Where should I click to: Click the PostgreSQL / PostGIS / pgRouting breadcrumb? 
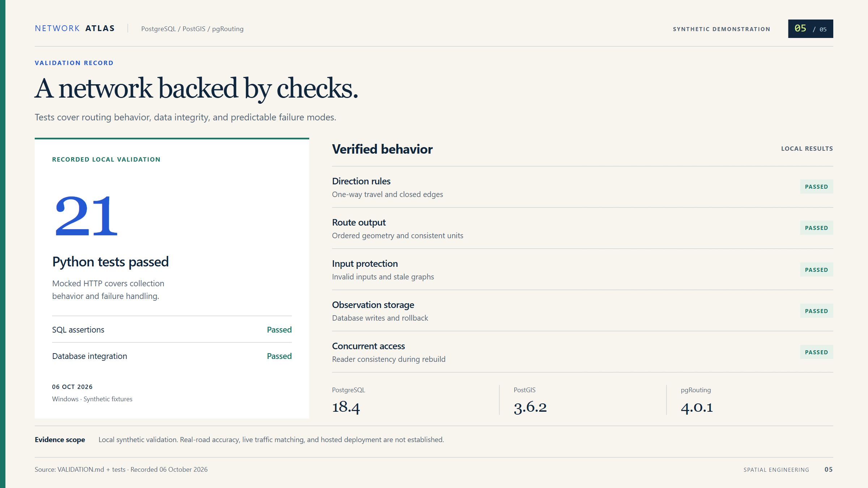(x=192, y=29)
